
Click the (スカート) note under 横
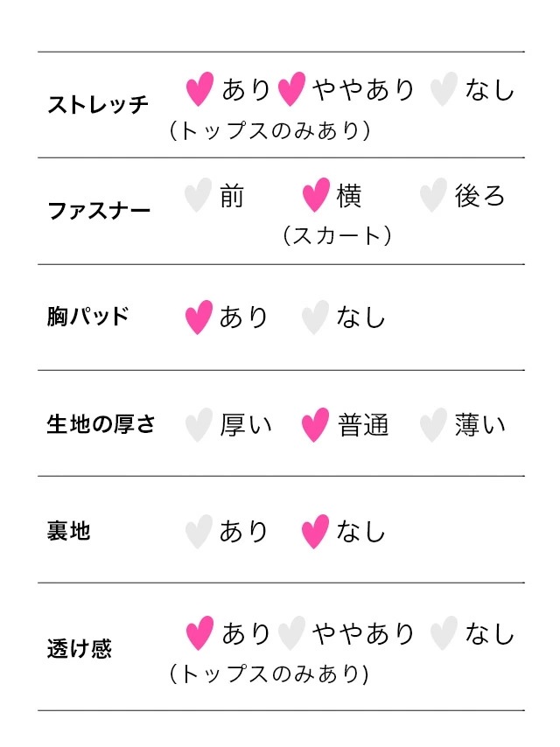336,236
